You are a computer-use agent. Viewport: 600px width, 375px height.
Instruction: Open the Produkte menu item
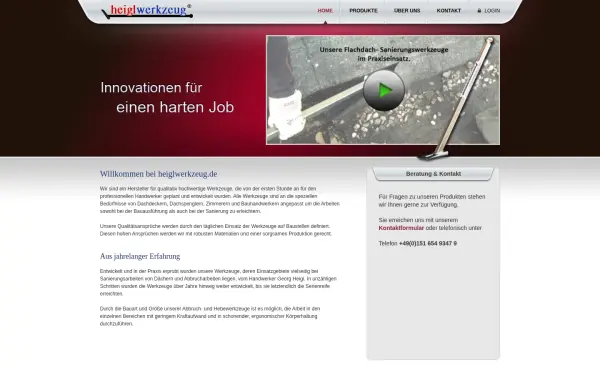363,11
